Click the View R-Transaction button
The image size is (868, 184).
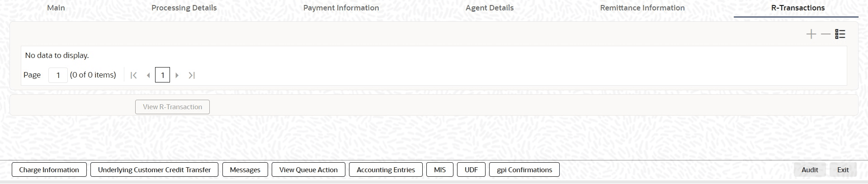tap(172, 107)
